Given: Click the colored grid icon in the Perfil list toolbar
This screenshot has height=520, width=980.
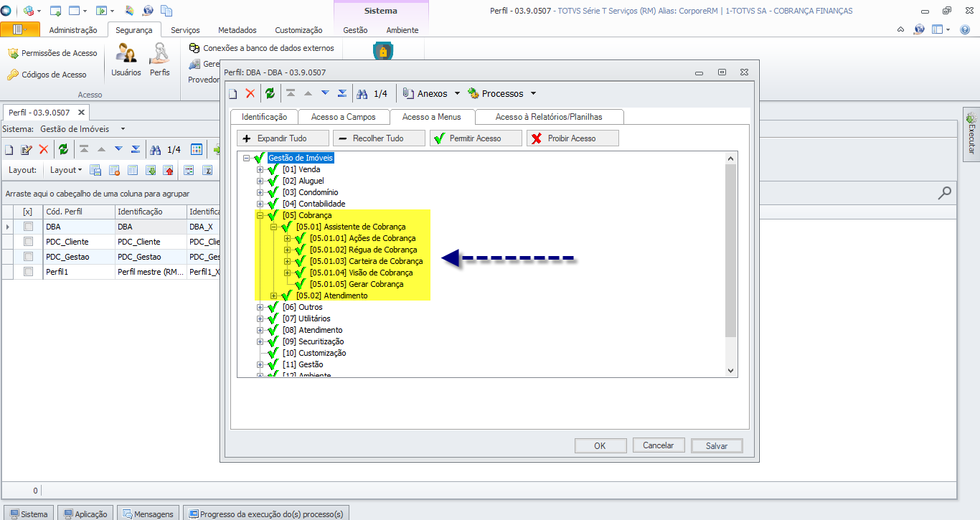Looking at the screenshot, I should click(197, 150).
